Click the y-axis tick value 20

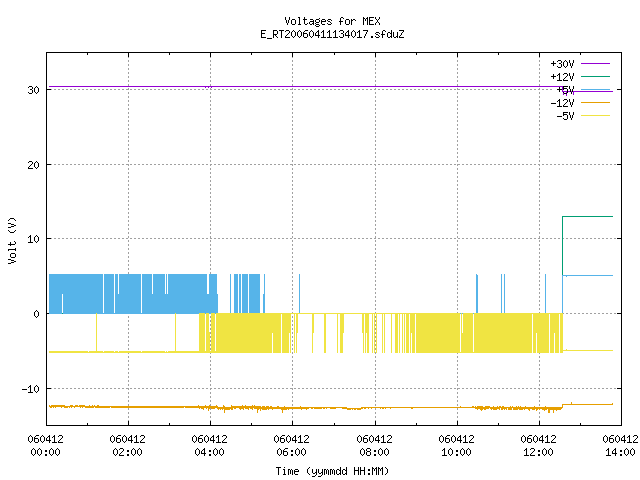tap(33, 165)
